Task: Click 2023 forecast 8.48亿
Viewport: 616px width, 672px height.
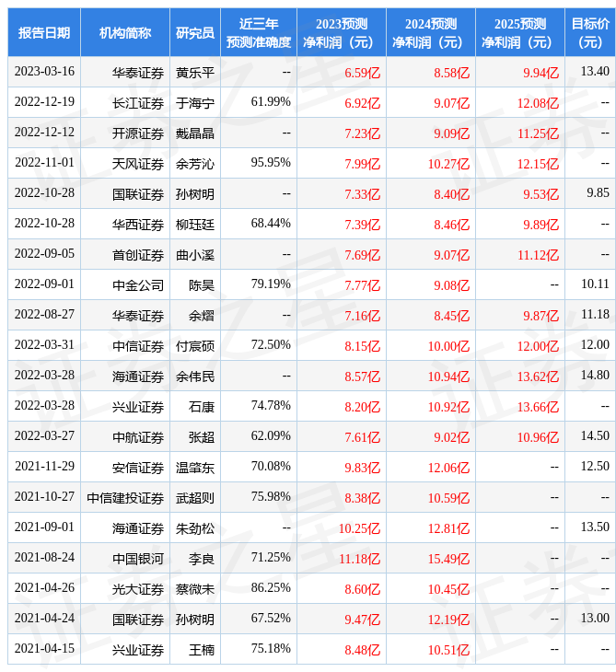Action: point(363,651)
